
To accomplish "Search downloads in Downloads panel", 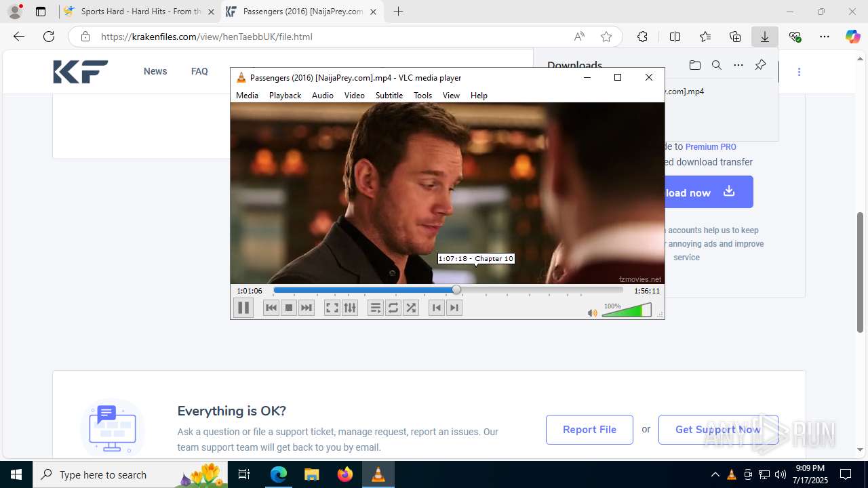I will click(x=716, y=65).
